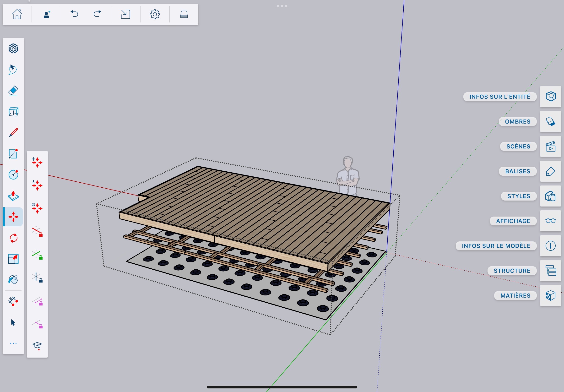This screenshot has width=564, height=392.
Task: Tap the BALISES label
Action: tap(518, 171)
